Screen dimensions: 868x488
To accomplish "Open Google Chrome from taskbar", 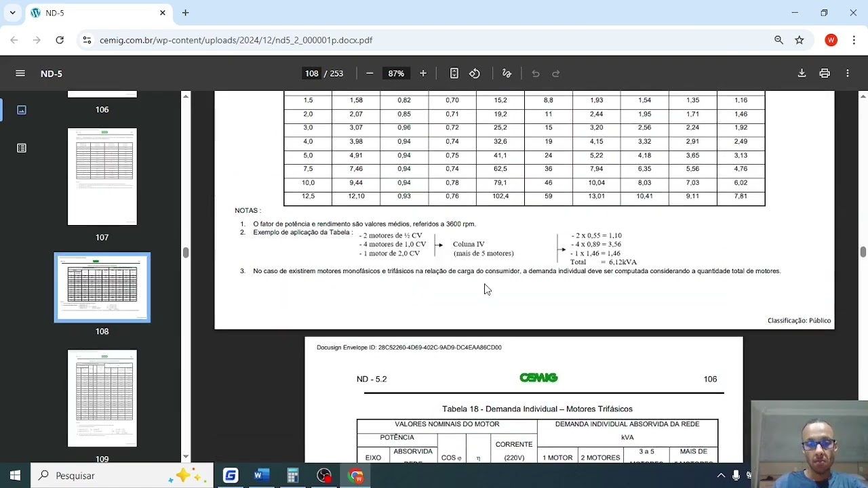I will click(356, 475).
